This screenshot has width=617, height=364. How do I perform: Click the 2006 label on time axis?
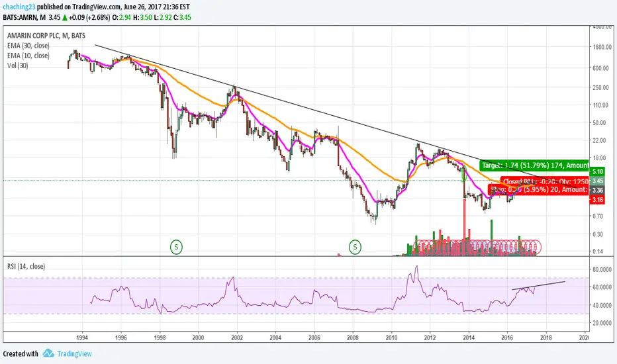(314, 338)
